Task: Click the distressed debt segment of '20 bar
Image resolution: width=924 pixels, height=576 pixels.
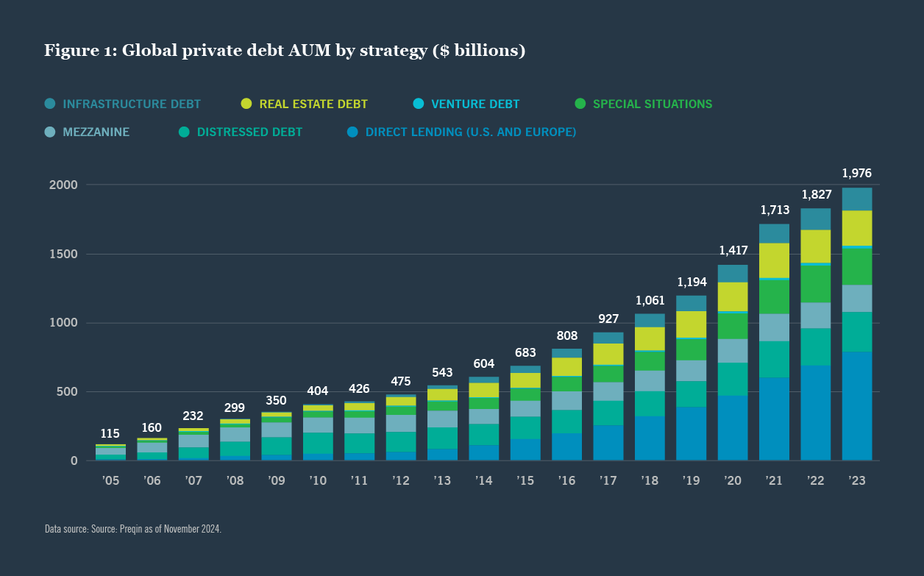Action: tap(733, 379)
